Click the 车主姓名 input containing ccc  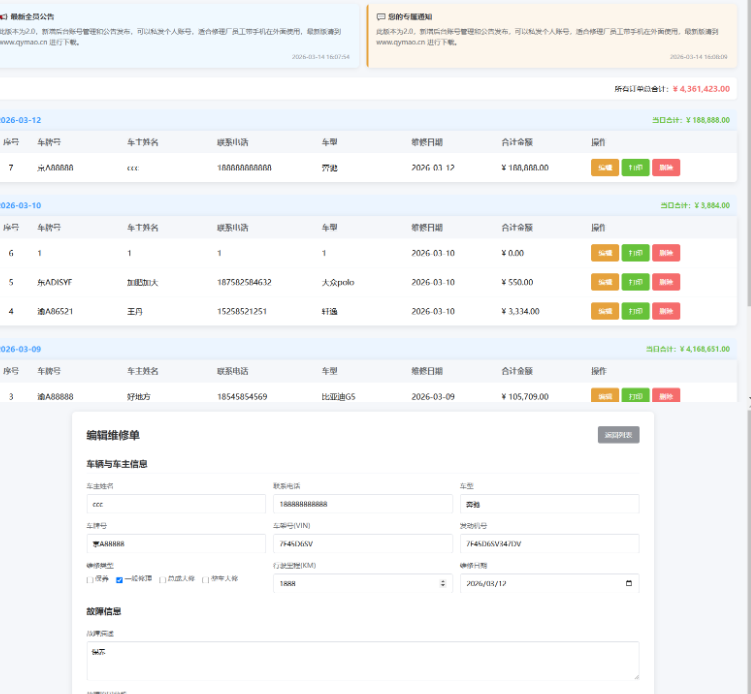(176, 504)
